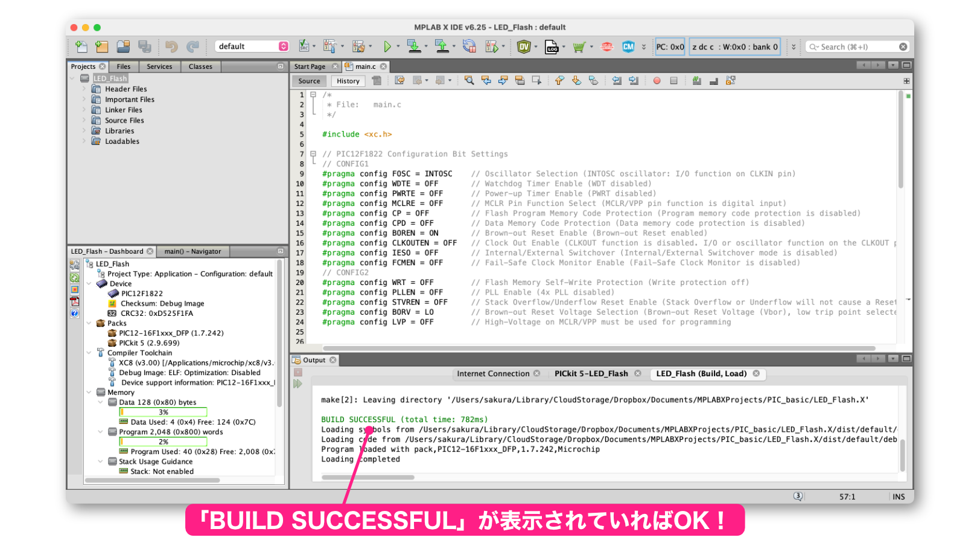Select the main() - Navigator tab

(192, 251)
